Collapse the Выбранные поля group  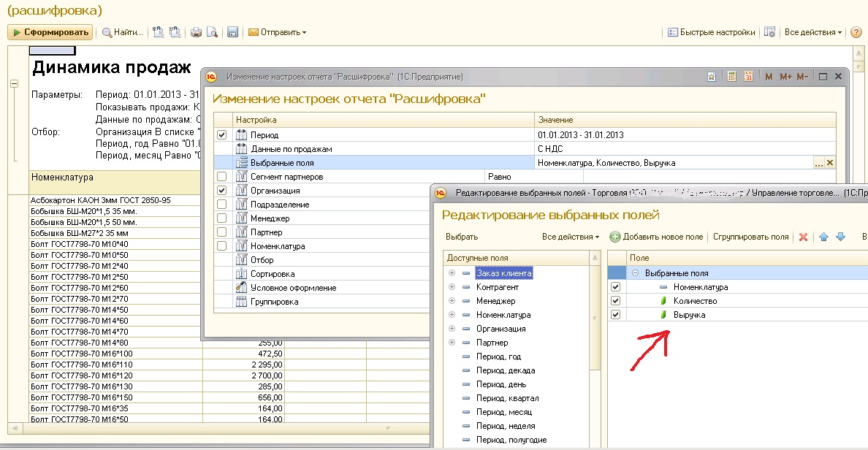[636, 273]
